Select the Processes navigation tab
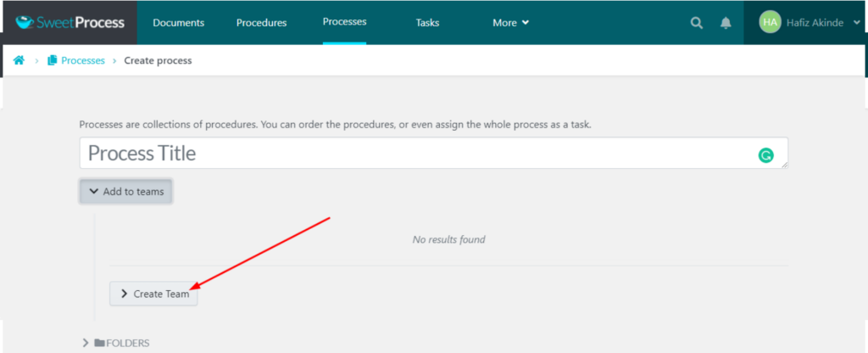The height and width of the screenshot is (353, 868). [344, 22]
